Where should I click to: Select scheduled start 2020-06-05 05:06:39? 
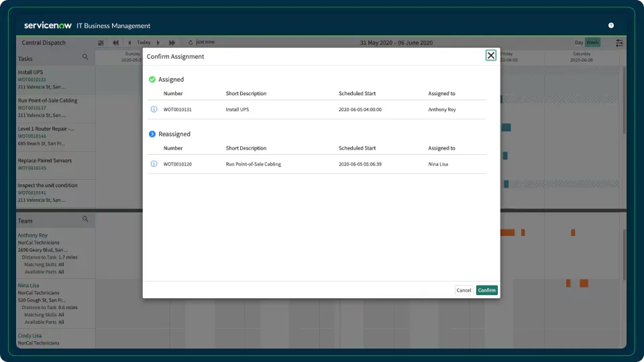(360, 164)
